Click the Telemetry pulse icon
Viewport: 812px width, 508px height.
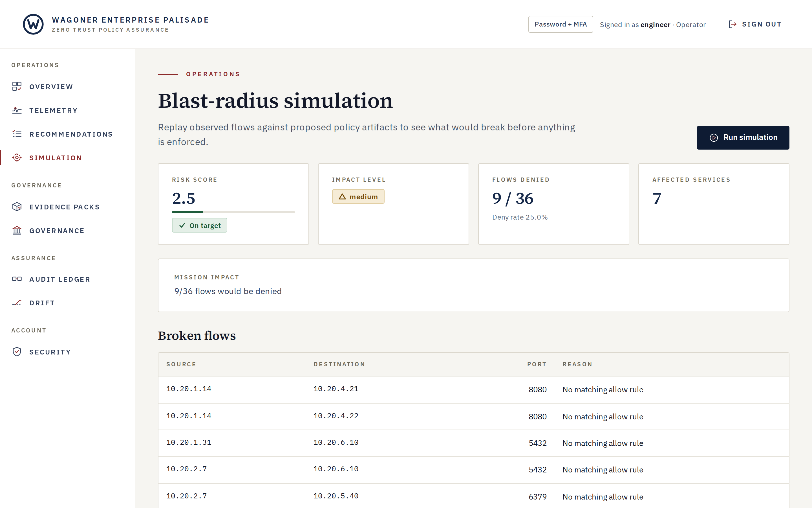pos(17,111)
